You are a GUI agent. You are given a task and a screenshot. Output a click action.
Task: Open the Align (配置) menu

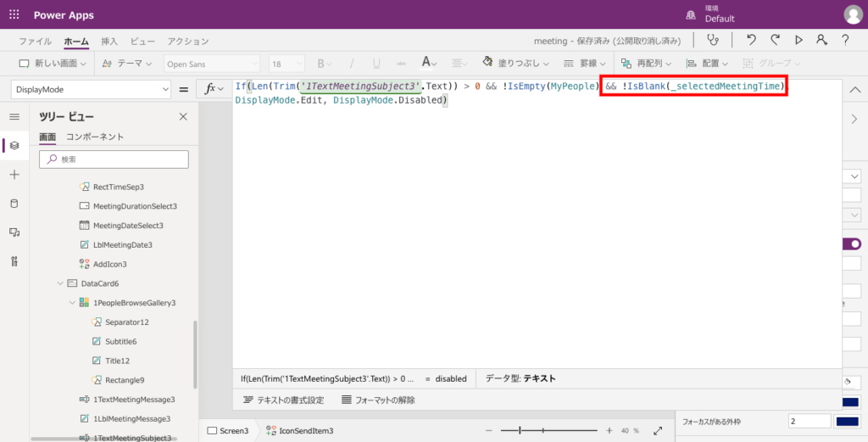point(707,64)
